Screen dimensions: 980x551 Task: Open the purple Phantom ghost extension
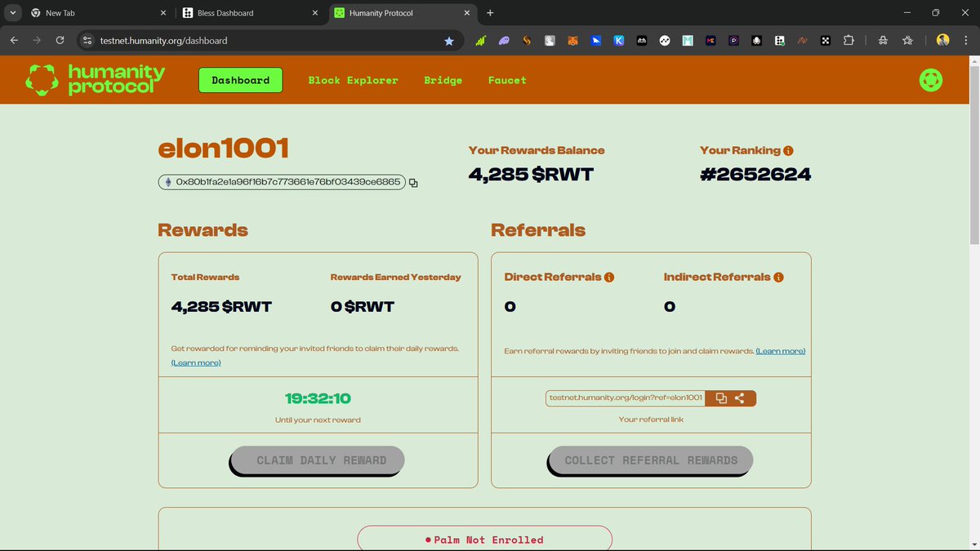tap(505, 40)
